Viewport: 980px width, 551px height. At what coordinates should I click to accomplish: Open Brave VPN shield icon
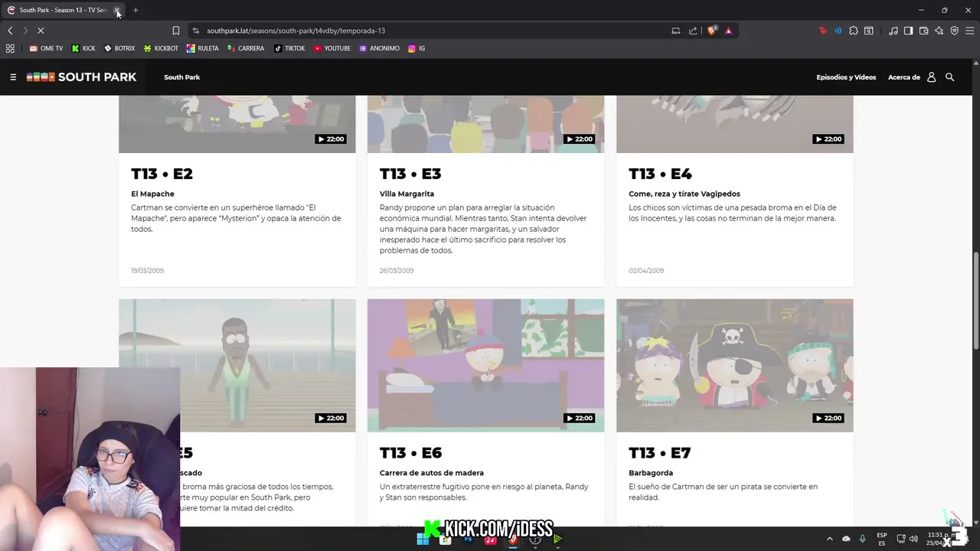(x=955, y=31)
